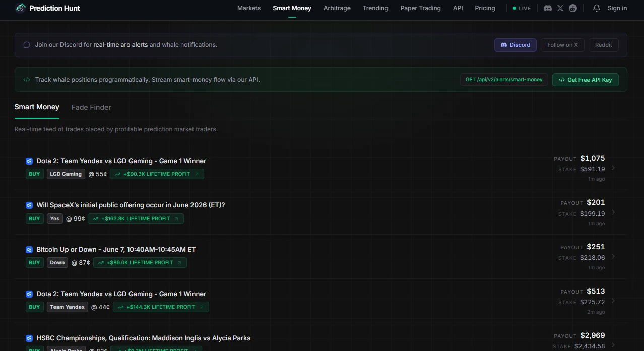This screenshot has height=351, width=644.
Task: Click the Polymarket icon beside LGD Gaming trade title
Action: (29, 161)
